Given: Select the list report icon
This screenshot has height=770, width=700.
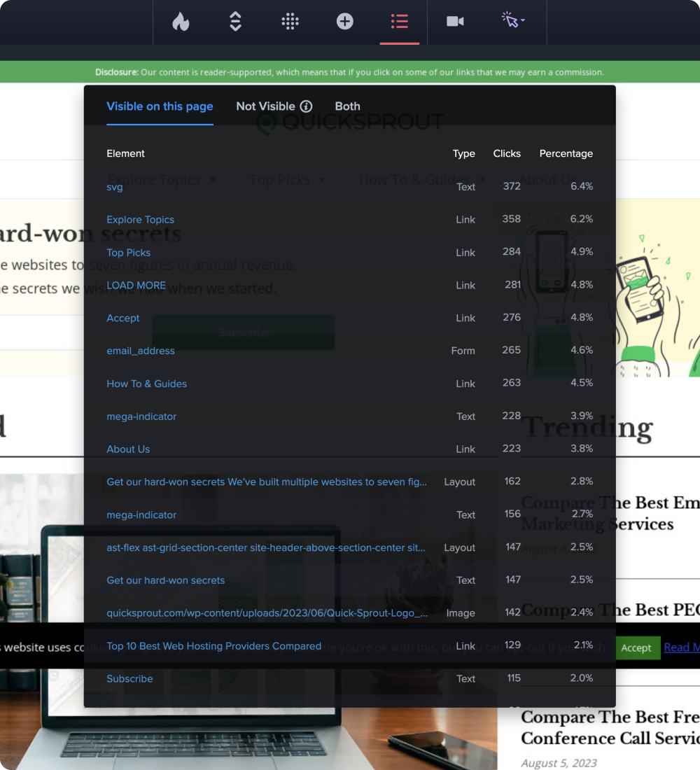Looking at the screenshot, I should tap(400, 22).
